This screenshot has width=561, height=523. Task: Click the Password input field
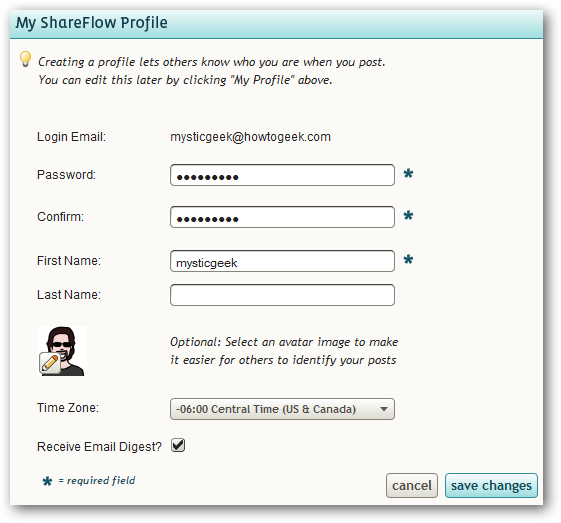tap(282, 175)
